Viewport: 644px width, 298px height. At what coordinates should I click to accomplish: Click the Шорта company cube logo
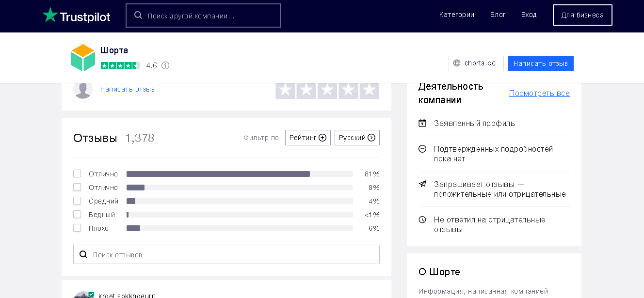pos(83,58)
